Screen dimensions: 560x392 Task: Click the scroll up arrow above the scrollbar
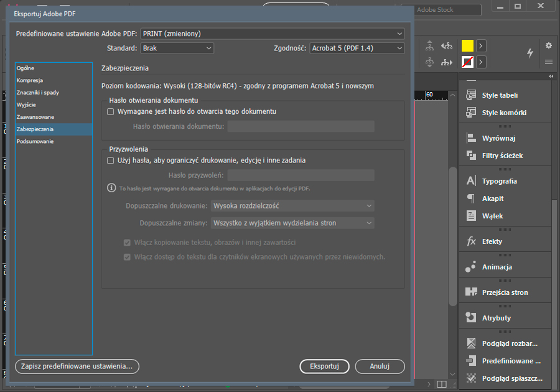[x=452, y=95]
